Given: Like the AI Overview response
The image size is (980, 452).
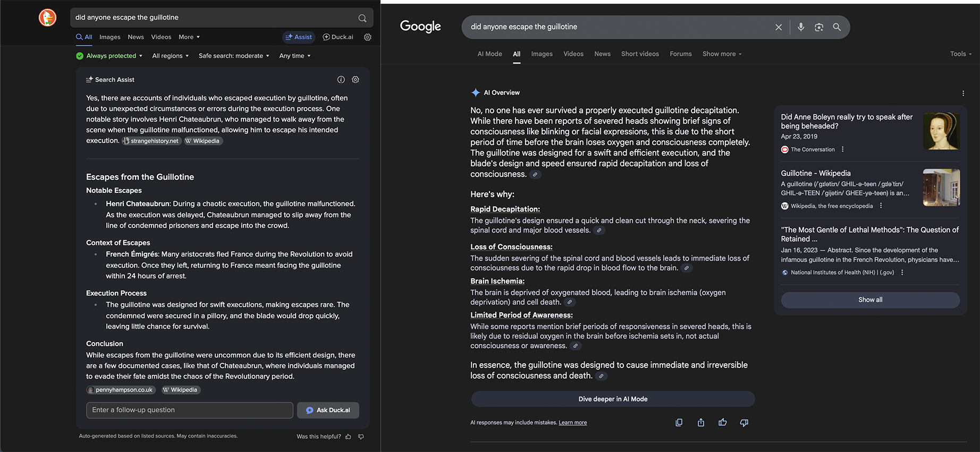Looking at the screenshot, I should point(723,423).
